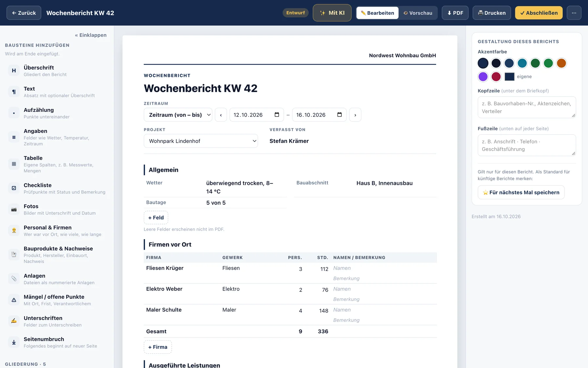Insert an Aufzählung bullet list block
The height and width of the screenshot is (368, 588).
(57, 113)
